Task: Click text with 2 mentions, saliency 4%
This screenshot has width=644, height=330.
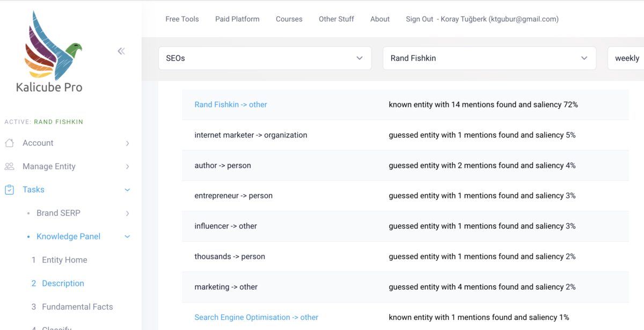Action: pos(482,165)
